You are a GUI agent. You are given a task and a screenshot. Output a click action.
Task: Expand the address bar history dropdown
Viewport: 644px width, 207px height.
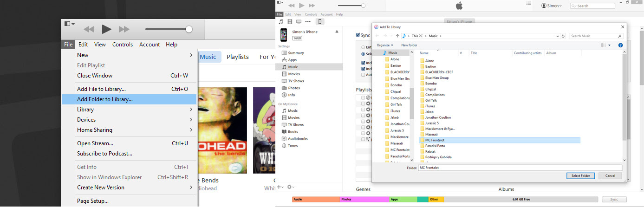[x=557, y=36]
